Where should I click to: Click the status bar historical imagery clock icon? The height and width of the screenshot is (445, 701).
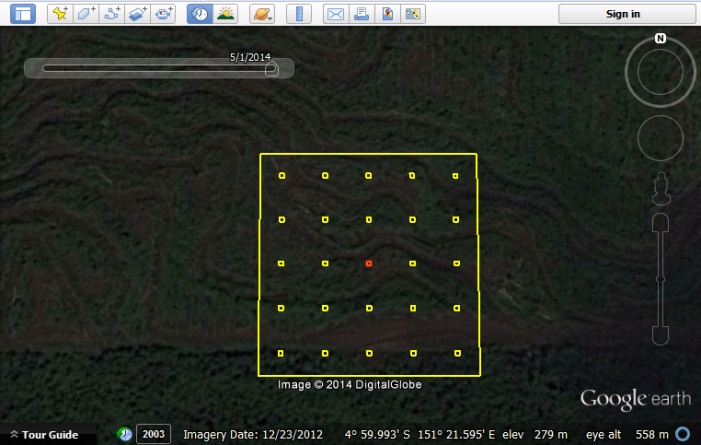pyautogui.click(x=125, y=434)
